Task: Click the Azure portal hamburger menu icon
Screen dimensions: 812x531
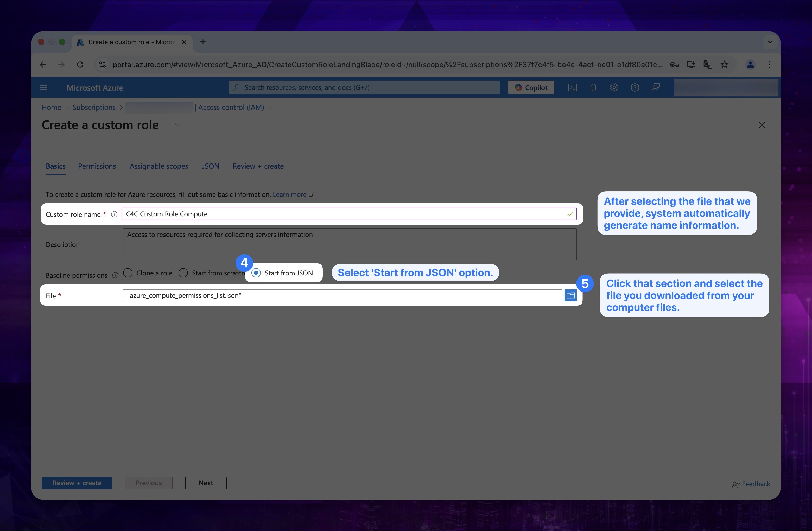Action: pos(45,88)
